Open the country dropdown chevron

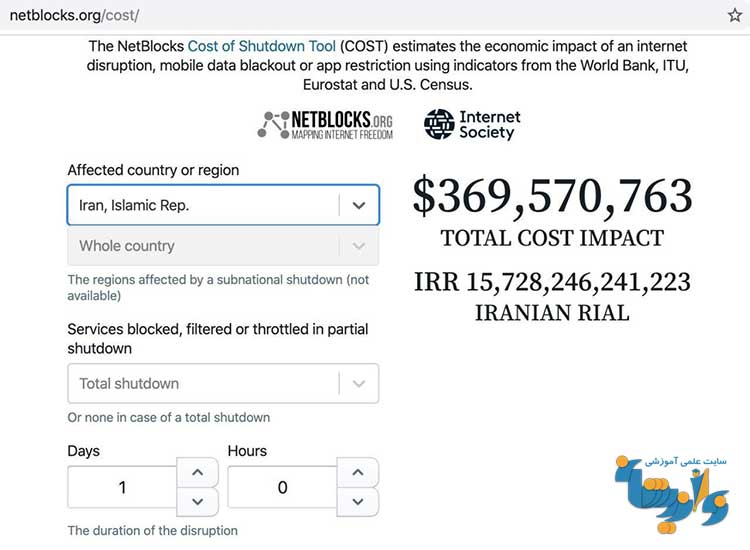point(359,205)
